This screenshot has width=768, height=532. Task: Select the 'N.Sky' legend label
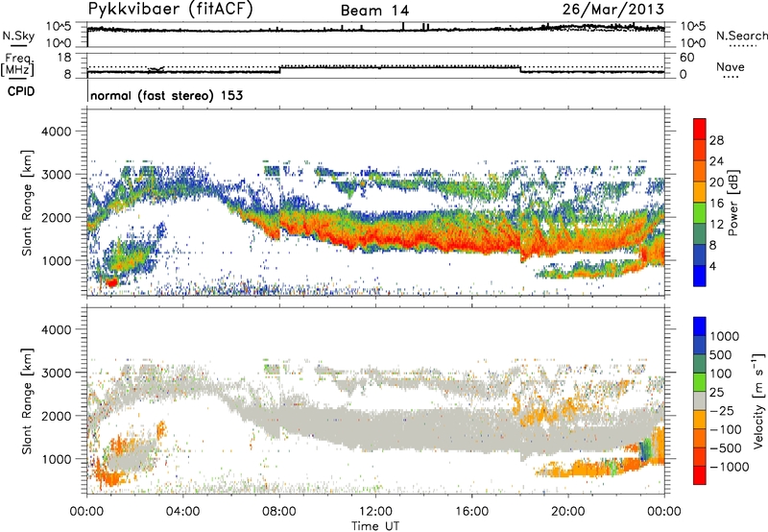tap(18, 36)
